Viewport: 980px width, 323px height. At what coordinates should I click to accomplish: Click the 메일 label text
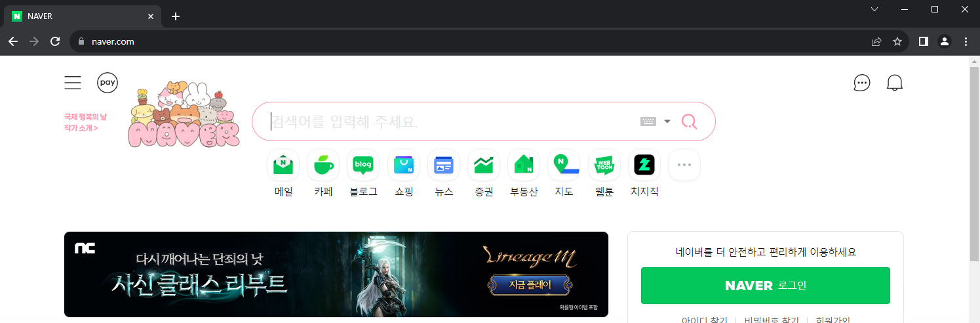click(283, 192)
